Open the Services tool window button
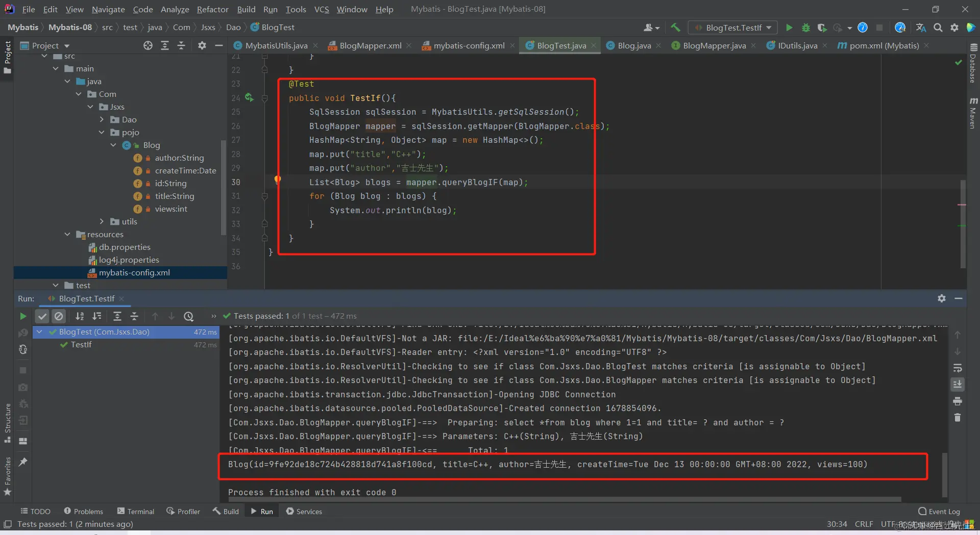Viewport: 980px width, 535px height. click(304, 511)
